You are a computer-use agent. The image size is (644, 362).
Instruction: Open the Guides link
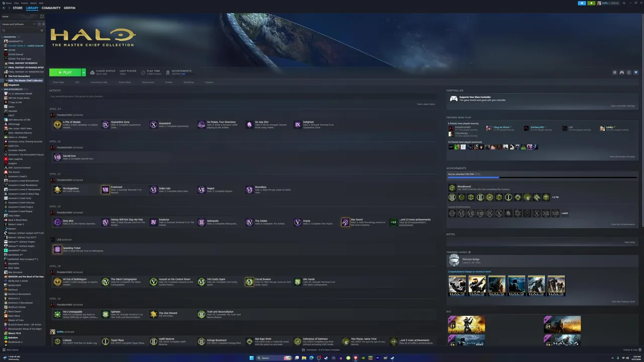pos(169,82)
